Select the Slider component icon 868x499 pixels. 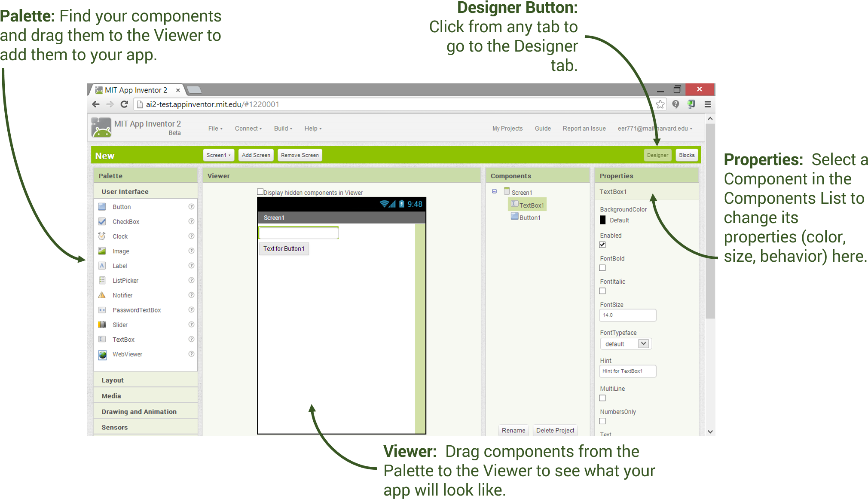click(102, 325)
